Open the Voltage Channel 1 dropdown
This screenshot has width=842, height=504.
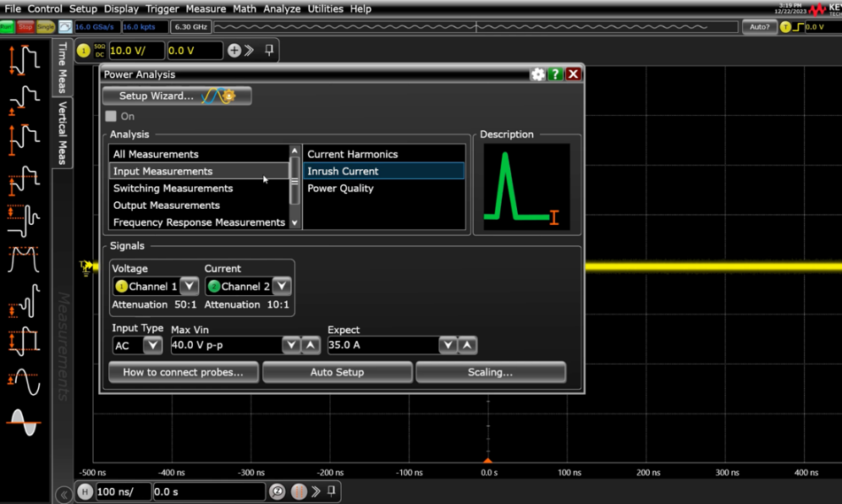coord(189,287)
